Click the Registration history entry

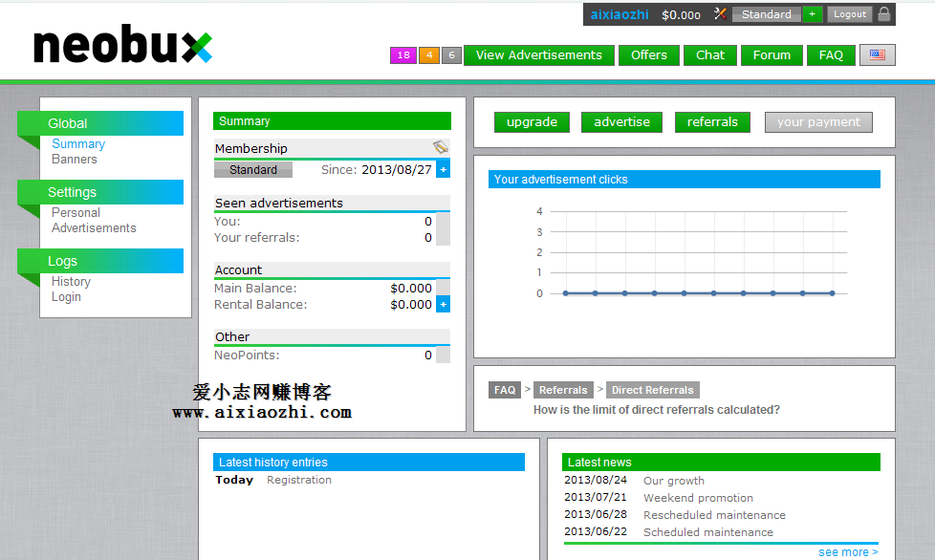[298, 480]
